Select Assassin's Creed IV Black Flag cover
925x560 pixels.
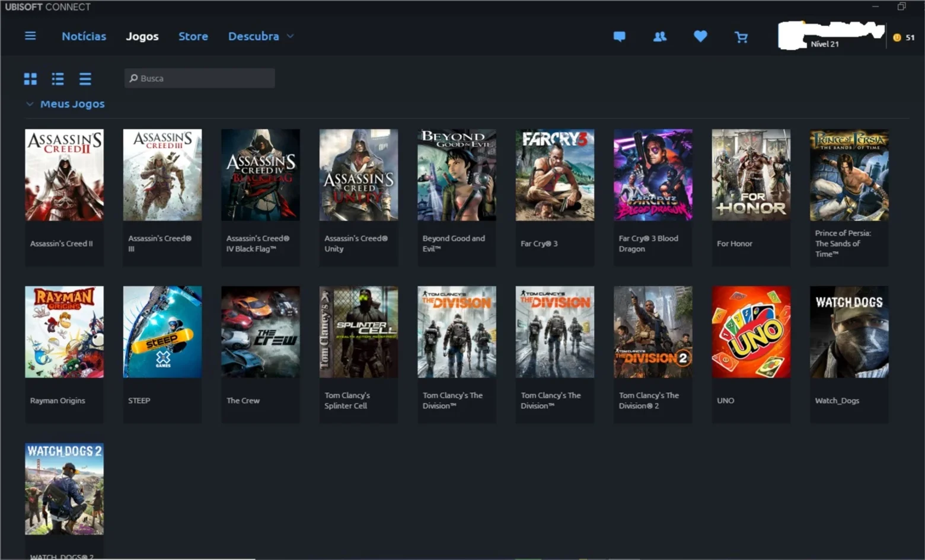260,175
